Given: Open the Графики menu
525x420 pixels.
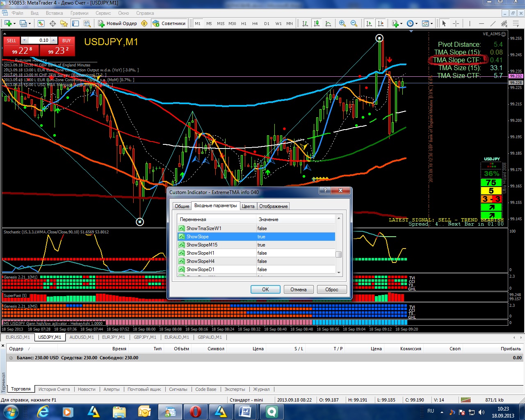Looking at the screenshot, I should coord(79,13).
